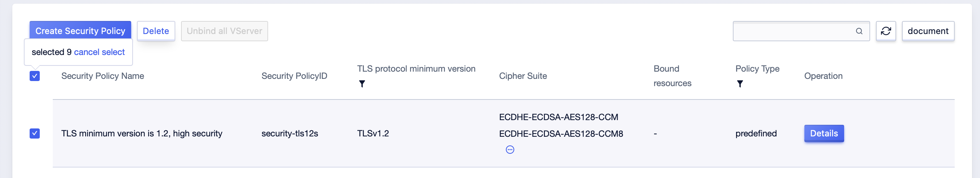Uncheck the security-tls12s row checkbox
Viewport: 980px width, 178px height.
coord(35,133)
